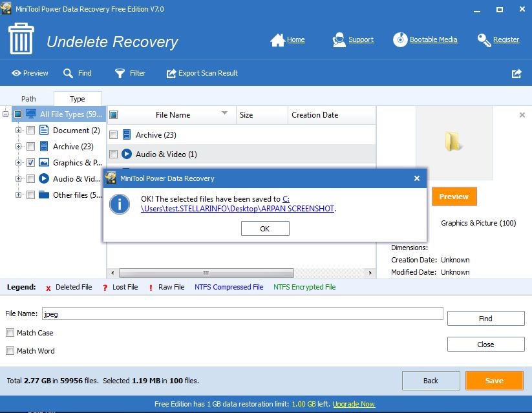Check the Archive (23) tree checkbox
The height and width of the screenshot is (413, 532).
click(x=30, y=146)
